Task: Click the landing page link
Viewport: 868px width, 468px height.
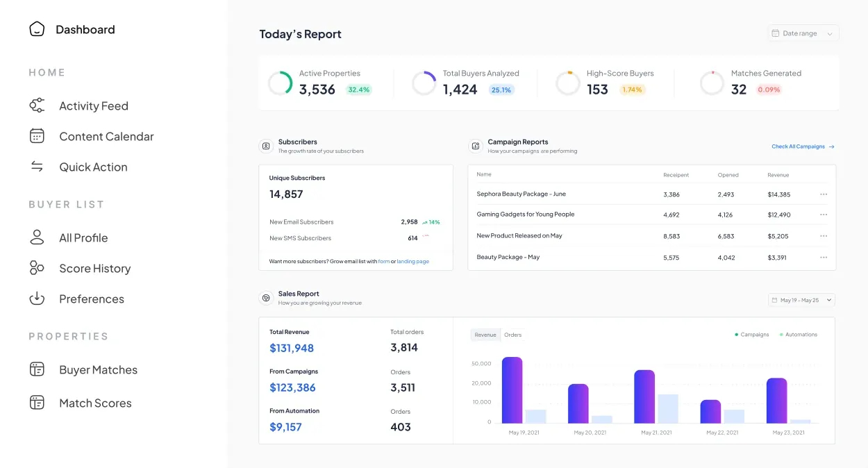Action: (413, 261)
